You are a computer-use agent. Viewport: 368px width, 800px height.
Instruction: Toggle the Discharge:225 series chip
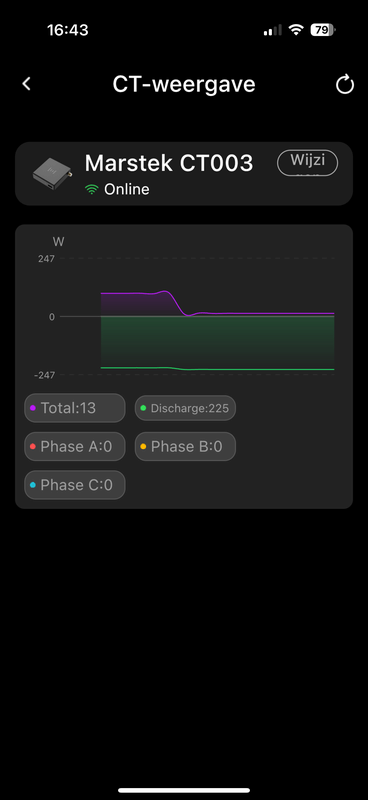(185, 408)
